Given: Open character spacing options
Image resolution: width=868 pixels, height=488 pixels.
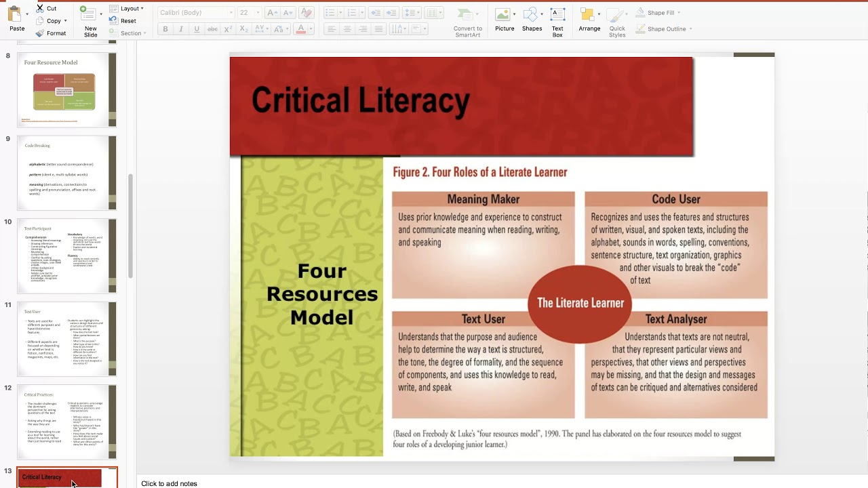Looking at the screenshot, I should [x=262, y=29].
